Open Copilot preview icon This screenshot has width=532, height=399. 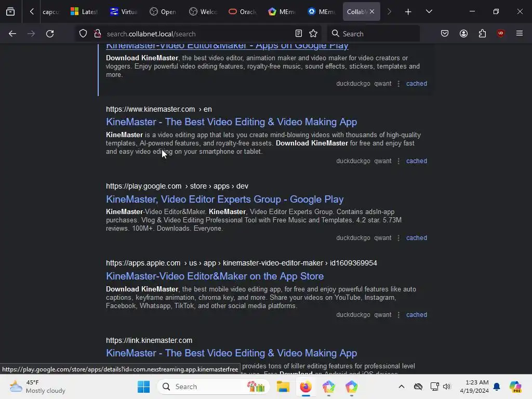coord(515,387)
